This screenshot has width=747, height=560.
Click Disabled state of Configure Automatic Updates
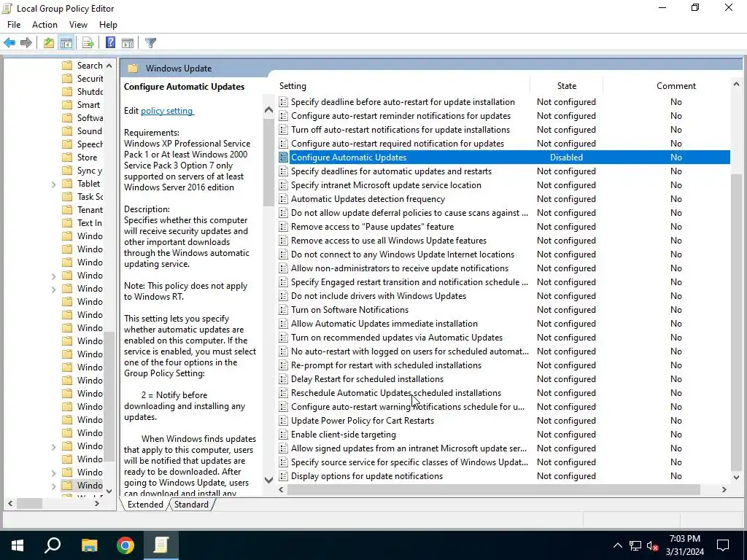[566, 157]
